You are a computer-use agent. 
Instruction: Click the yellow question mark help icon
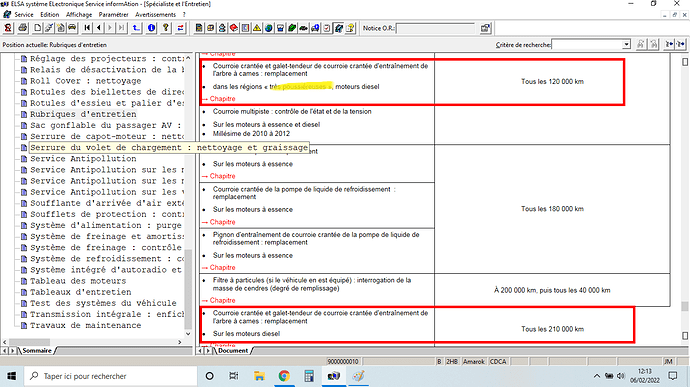point(166,28)
